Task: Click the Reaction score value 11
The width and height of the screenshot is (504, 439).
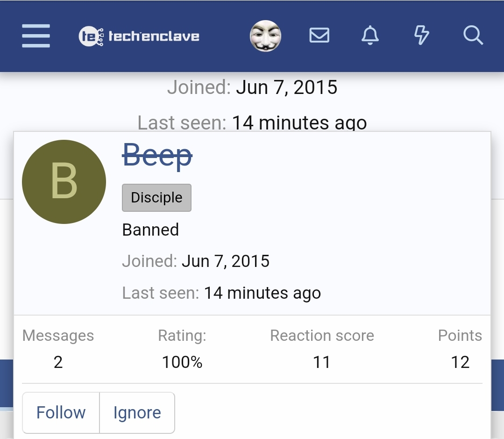Action: 322,362
